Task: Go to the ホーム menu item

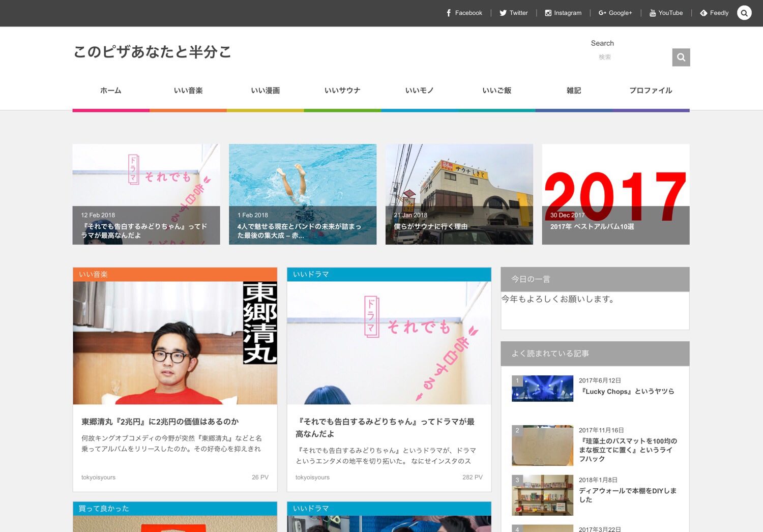Action: [x=111, y=91]
